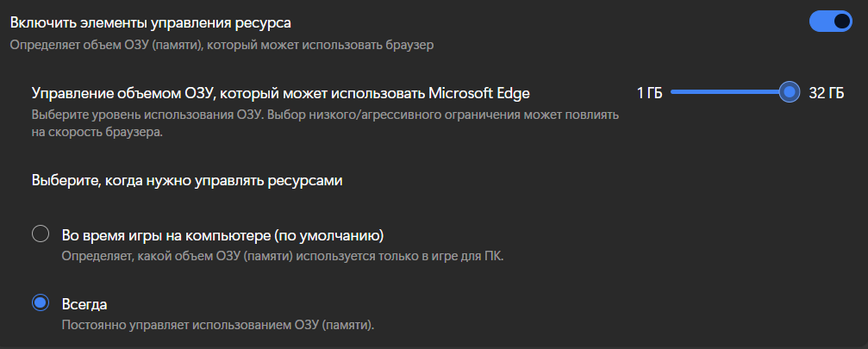This screenshot has width=868, height=349.
Task: Click the 'Всегда' option label text
Action: pyautogui.click(x=85, y=304)
